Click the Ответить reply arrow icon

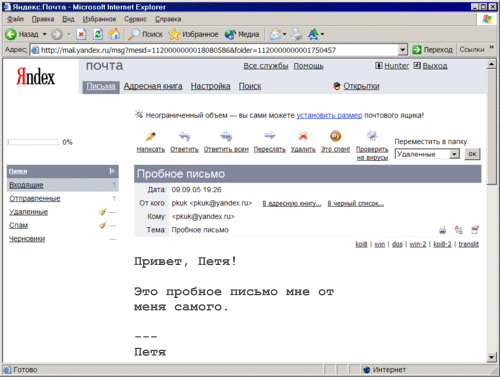click(x=184, y=136)
